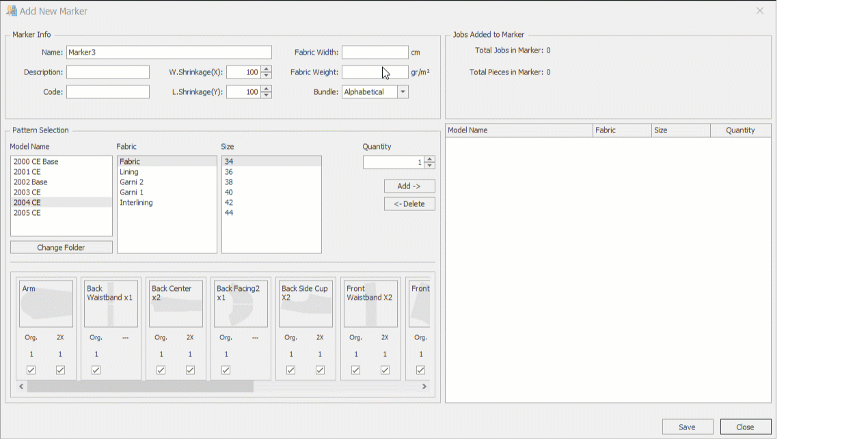Increase the W.Shrinkage(X) value with up arrow
Screen dimensions: 868x439
[267, 69]
